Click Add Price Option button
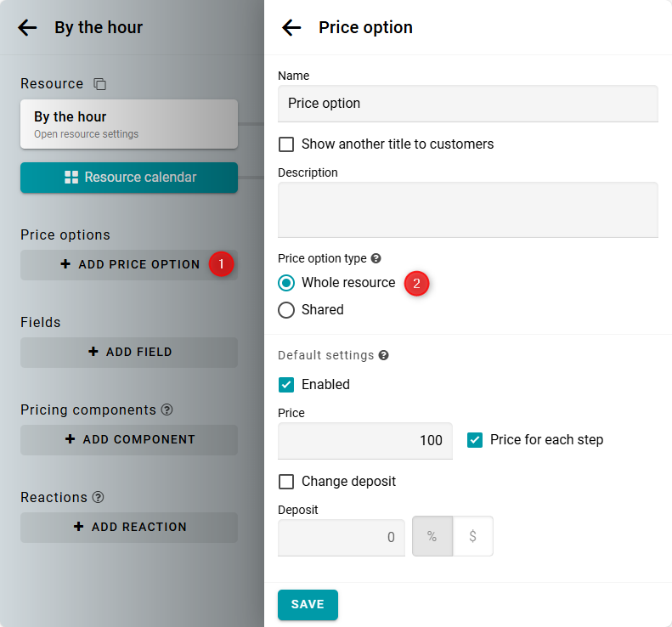The height and width of the screenshot is (627, 672). 129,264
